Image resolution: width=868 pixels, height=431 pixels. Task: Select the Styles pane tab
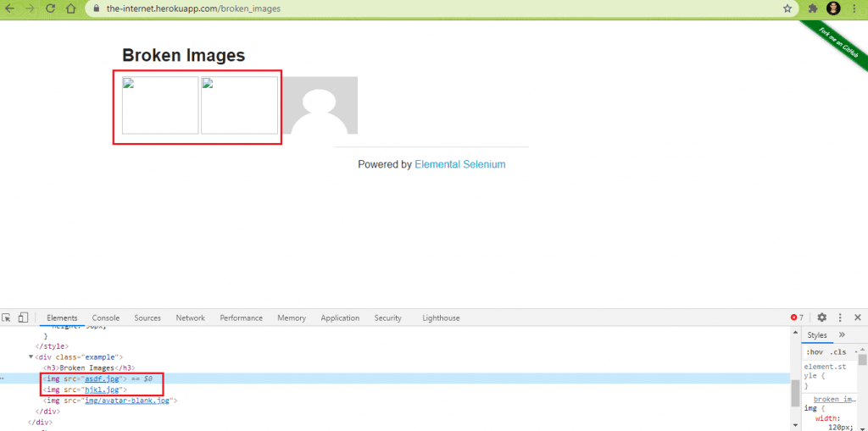point(817,335)
